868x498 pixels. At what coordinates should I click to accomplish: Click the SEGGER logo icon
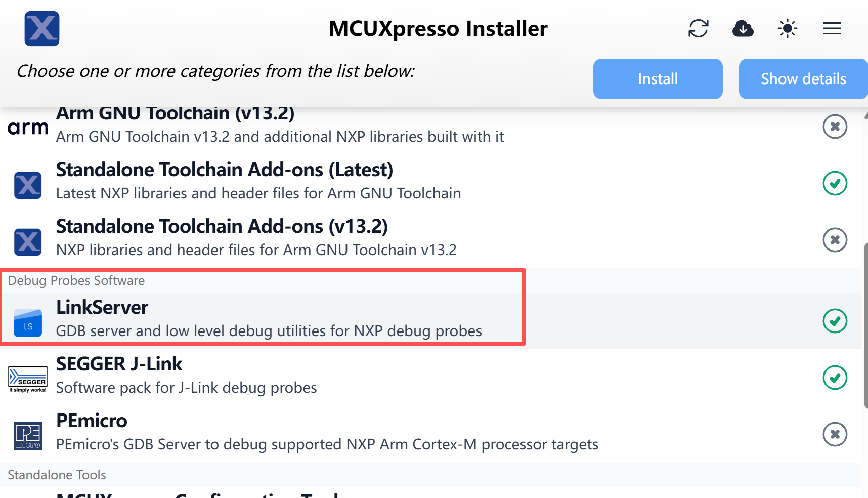click(28, 380)
